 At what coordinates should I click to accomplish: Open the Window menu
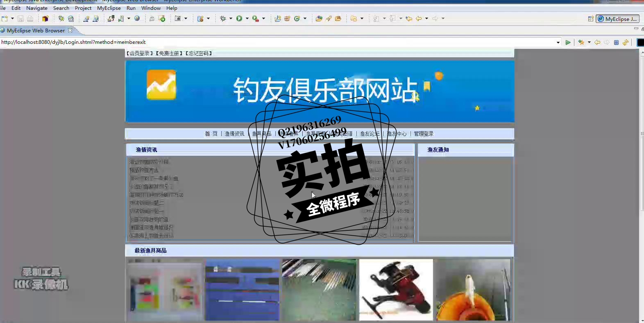151,8
